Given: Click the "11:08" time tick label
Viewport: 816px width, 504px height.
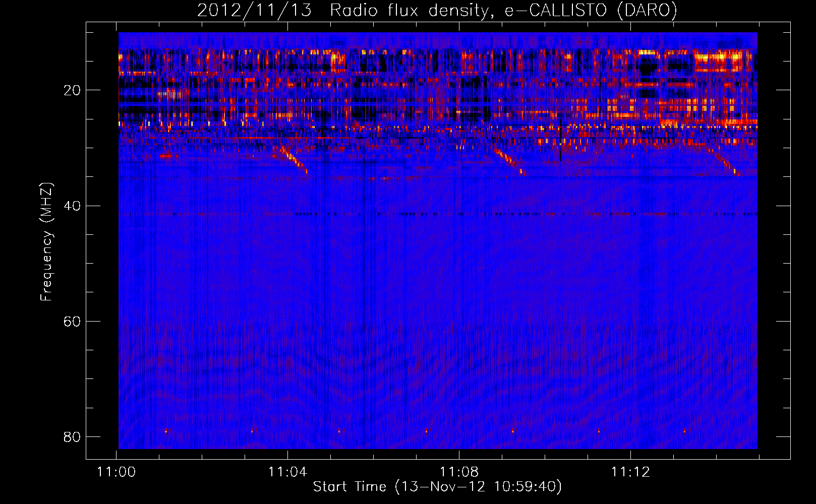Looking at the screenshot, I should tap(459, 472).
